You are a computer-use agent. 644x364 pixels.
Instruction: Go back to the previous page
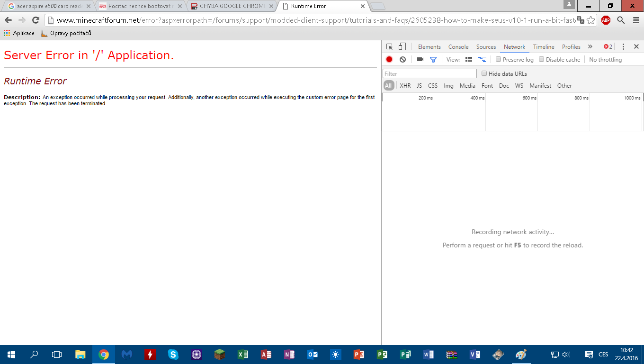[8, 20]
